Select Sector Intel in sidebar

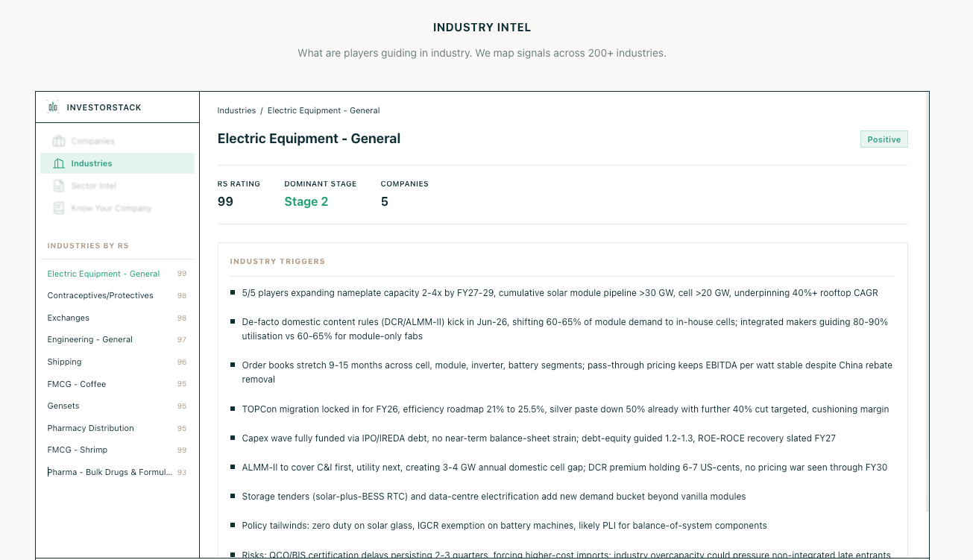pos(118,186)
